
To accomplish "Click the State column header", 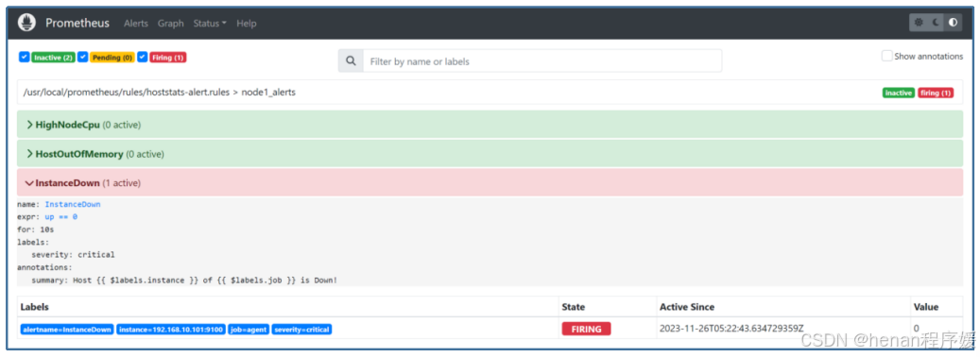I will [574, 307].
